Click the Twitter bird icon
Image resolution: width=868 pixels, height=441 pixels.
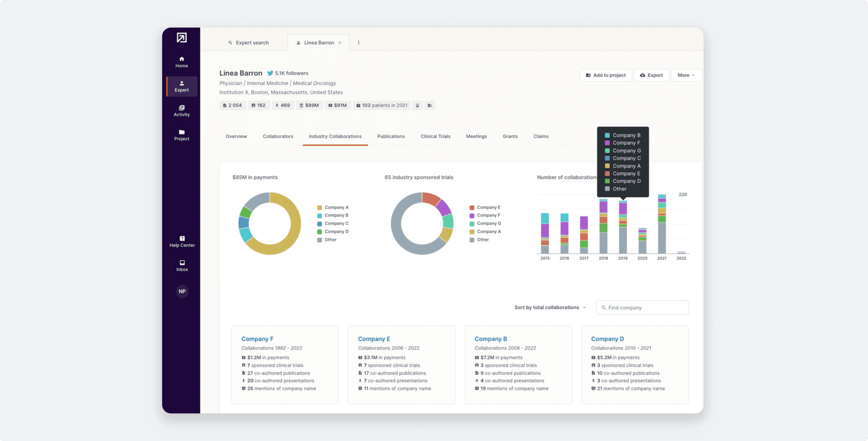click(270, 73)
